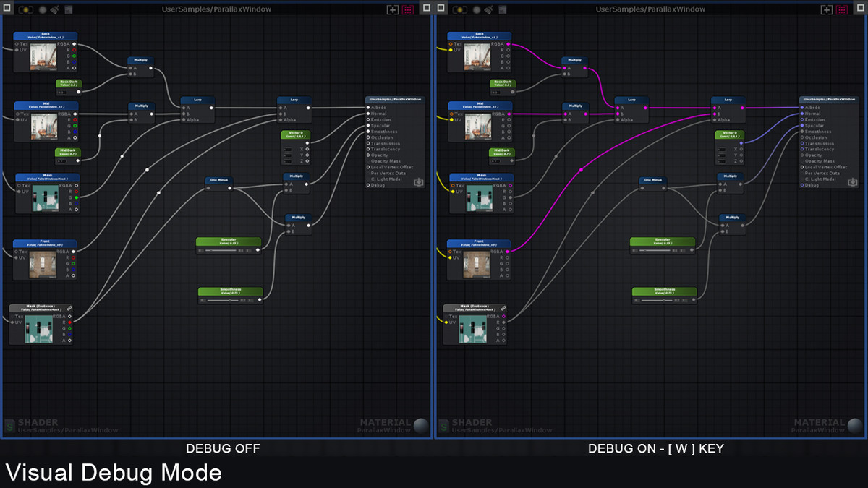This screenshot has height=488, width=868.
Task: Click the Mid Dark value field in left panel
Action: [62, 160]
